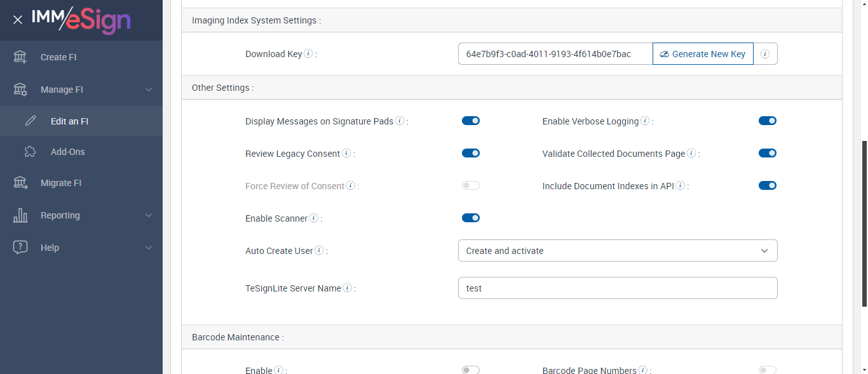The width and height of the screenshot is (868, 374).
Task: Open the Auto Create User dropdown
Action: 617,251
